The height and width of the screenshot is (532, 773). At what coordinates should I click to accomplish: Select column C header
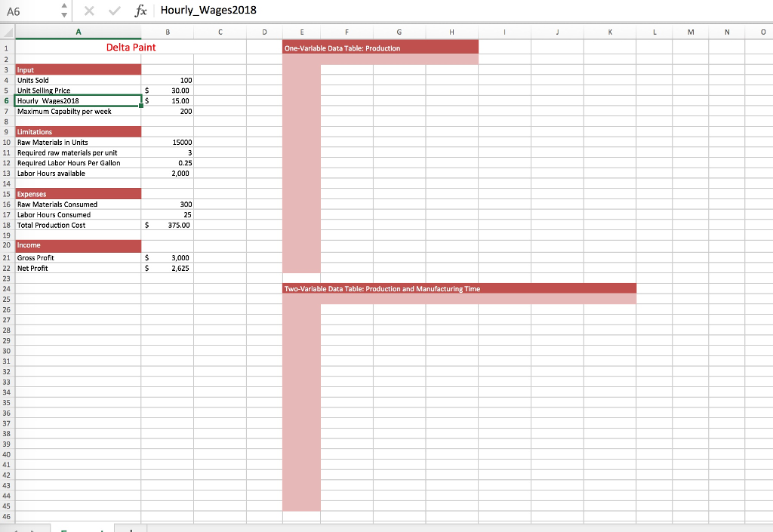pyautogui.click(x=220, y=32)
